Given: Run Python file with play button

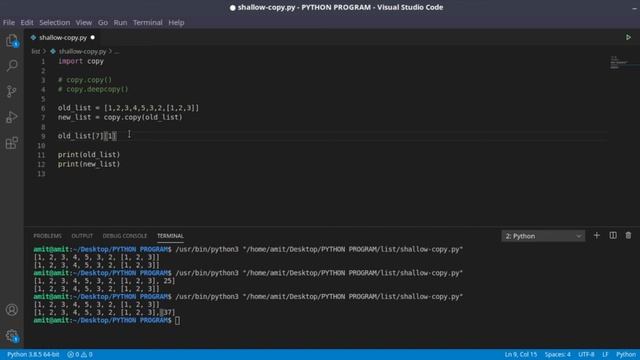Looking at the screenshot, I should click(628, 38).
